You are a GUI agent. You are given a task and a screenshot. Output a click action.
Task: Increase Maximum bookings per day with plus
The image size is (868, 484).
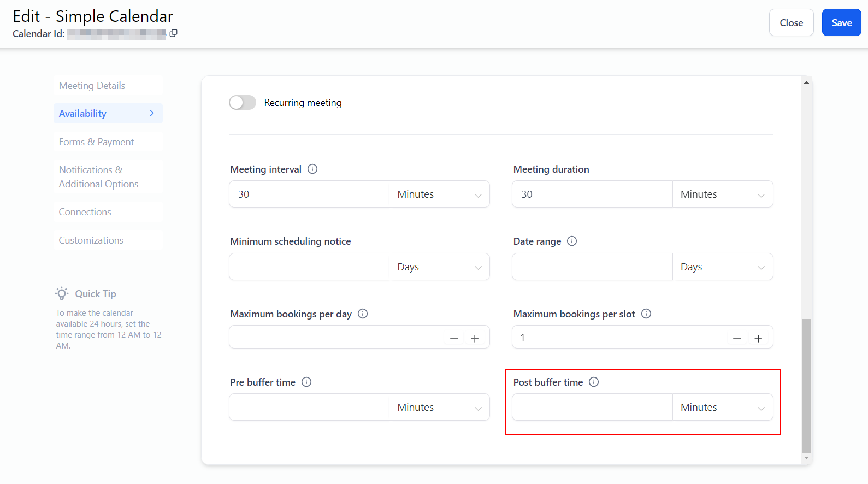[475, 338]
